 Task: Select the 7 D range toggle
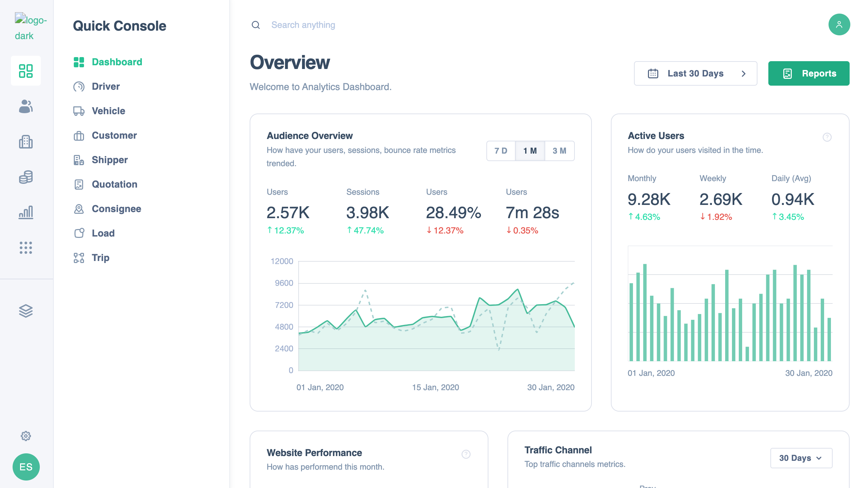[x=501, y=151]
